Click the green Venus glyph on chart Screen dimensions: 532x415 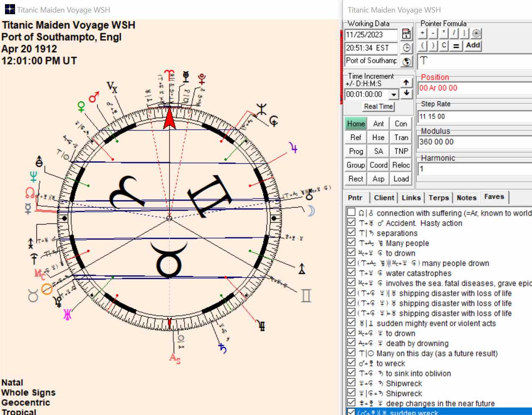click(81, 107)
